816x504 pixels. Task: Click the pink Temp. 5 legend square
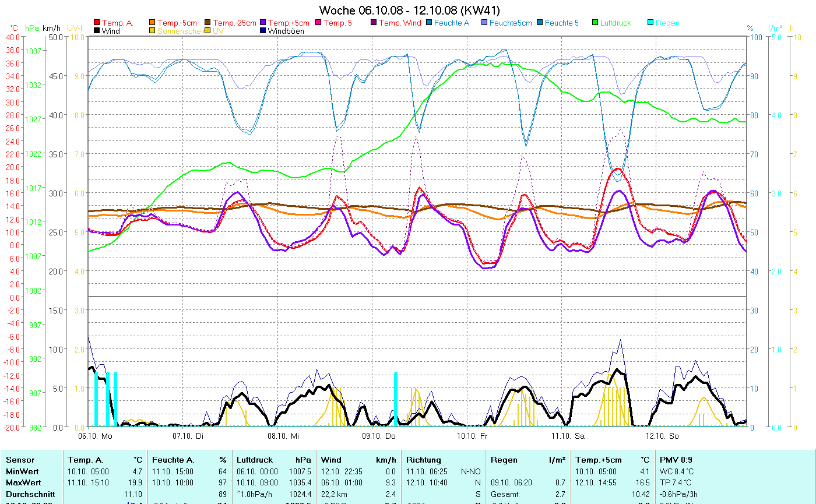pyautogui.click(x=319, y=23)
